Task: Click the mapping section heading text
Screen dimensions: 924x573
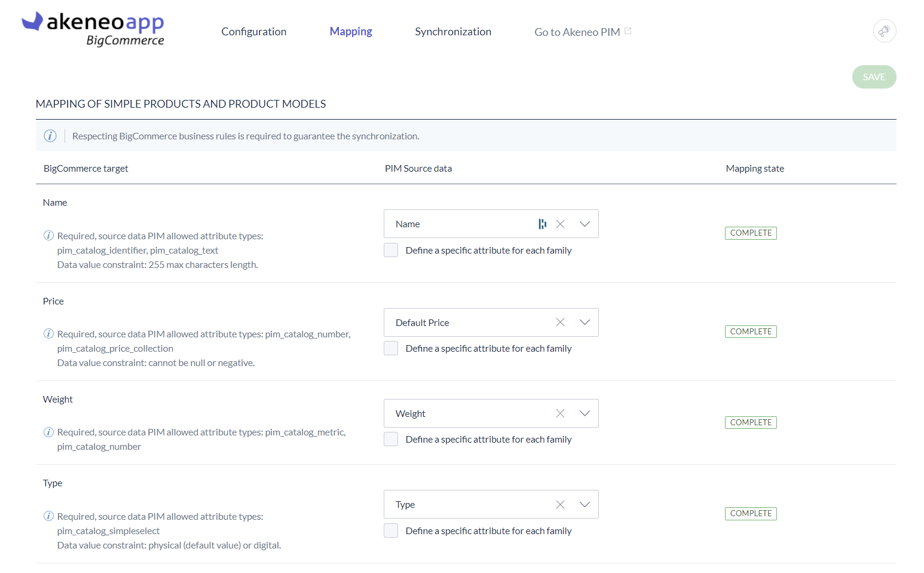Action: [180, 104]
